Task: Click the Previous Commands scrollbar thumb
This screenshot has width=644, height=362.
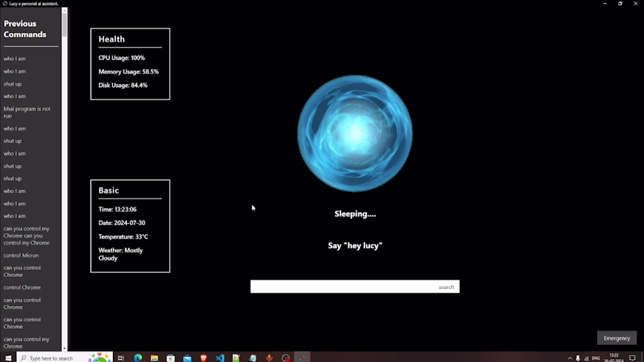Action: pyautogui.click(x=64, y=26)
